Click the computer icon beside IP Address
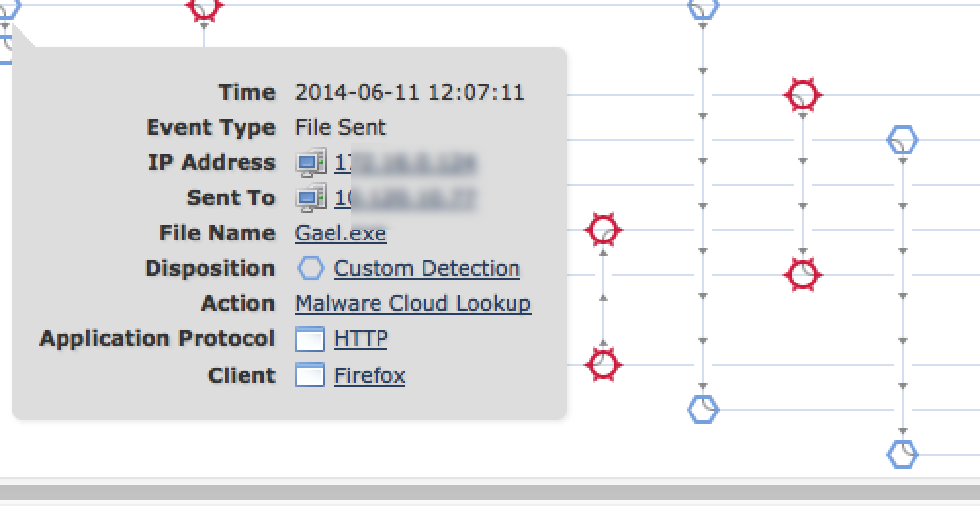This screenshot has width=980, height=522. pos(311,163)
